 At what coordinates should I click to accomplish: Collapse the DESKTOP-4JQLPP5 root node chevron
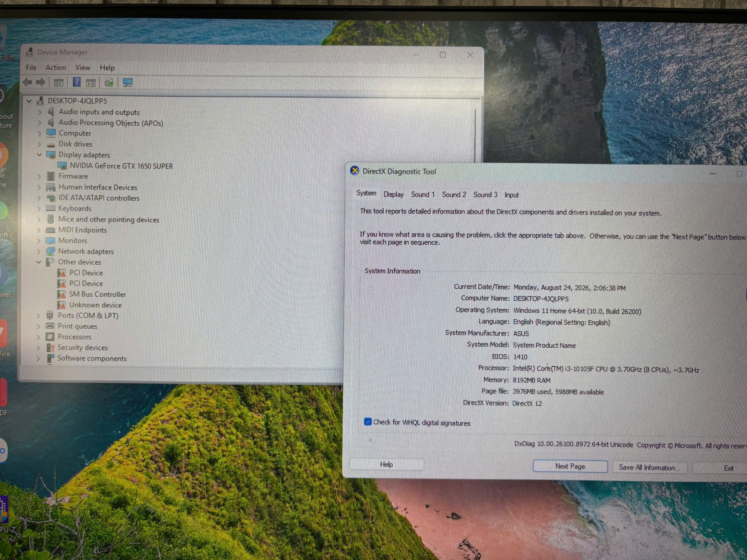click(x=29, y=101)
